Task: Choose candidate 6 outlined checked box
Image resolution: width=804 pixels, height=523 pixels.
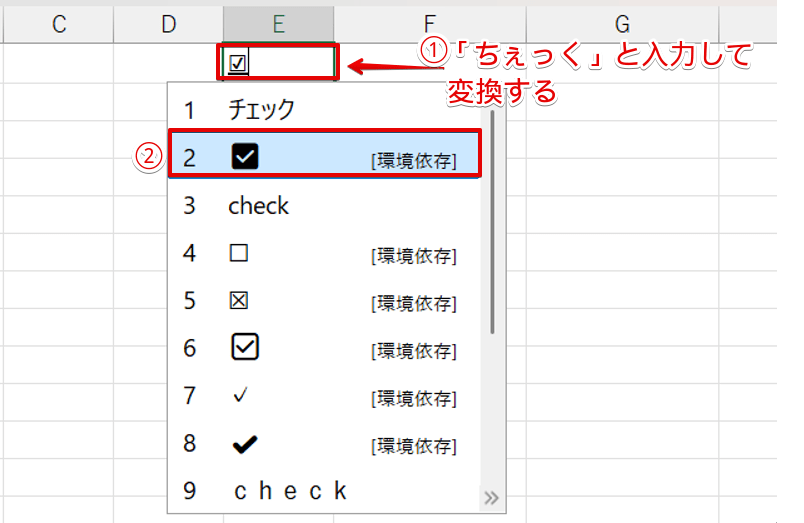Action: pos(325,348)
